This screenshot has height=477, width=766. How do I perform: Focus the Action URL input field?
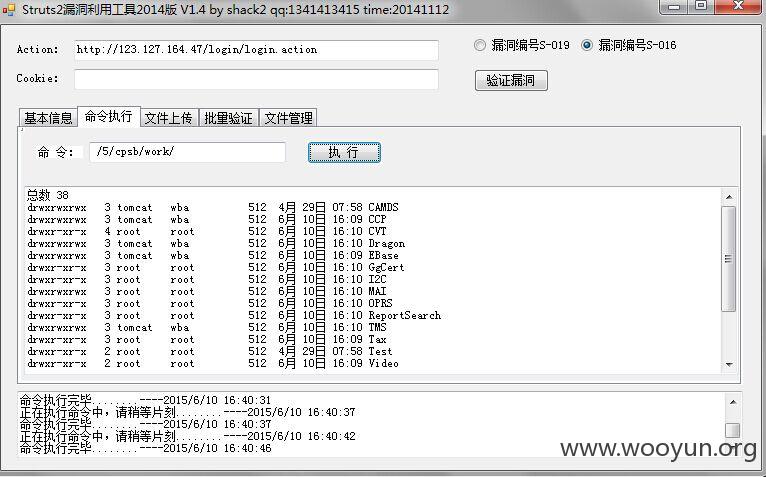click(256, 50)
